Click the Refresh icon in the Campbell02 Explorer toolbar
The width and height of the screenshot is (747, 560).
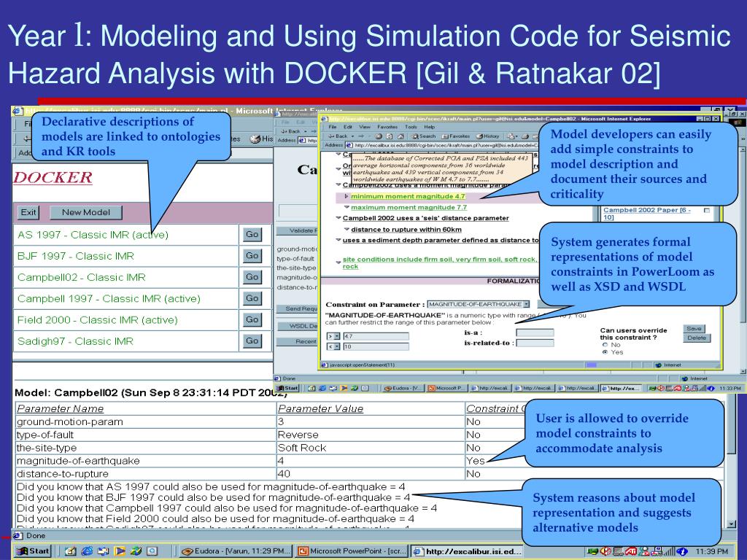pyautogui.click(x=390, y=136)
